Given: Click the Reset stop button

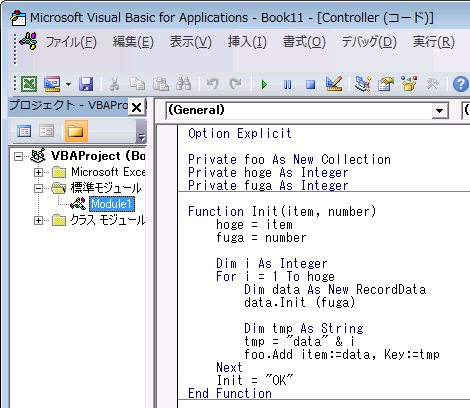Looking at the screenshot, I should (x=310, y=84).
